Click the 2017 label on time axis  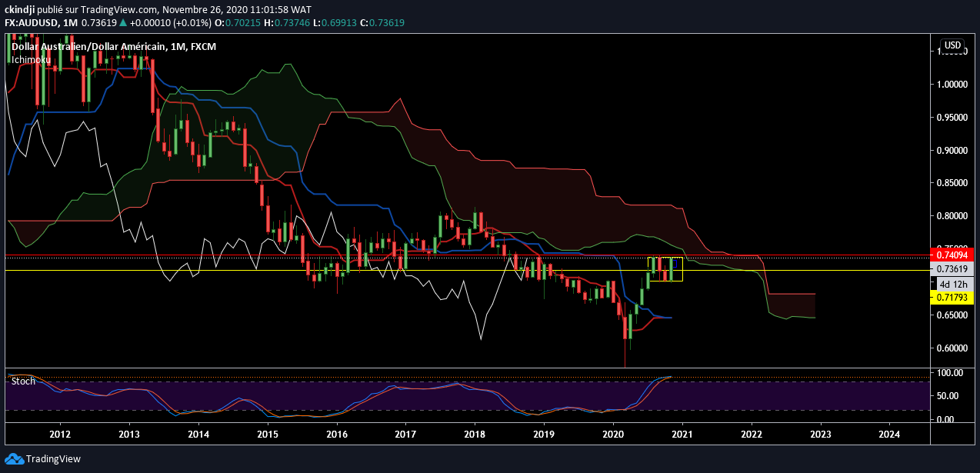click(x=405, y=435)
